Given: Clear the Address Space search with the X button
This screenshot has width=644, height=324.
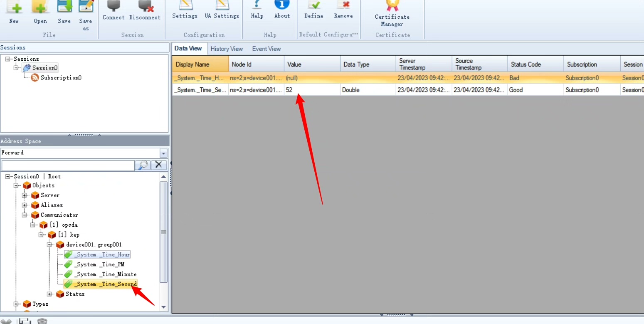Looking at the screenshot, I should [x=158, y=165].
